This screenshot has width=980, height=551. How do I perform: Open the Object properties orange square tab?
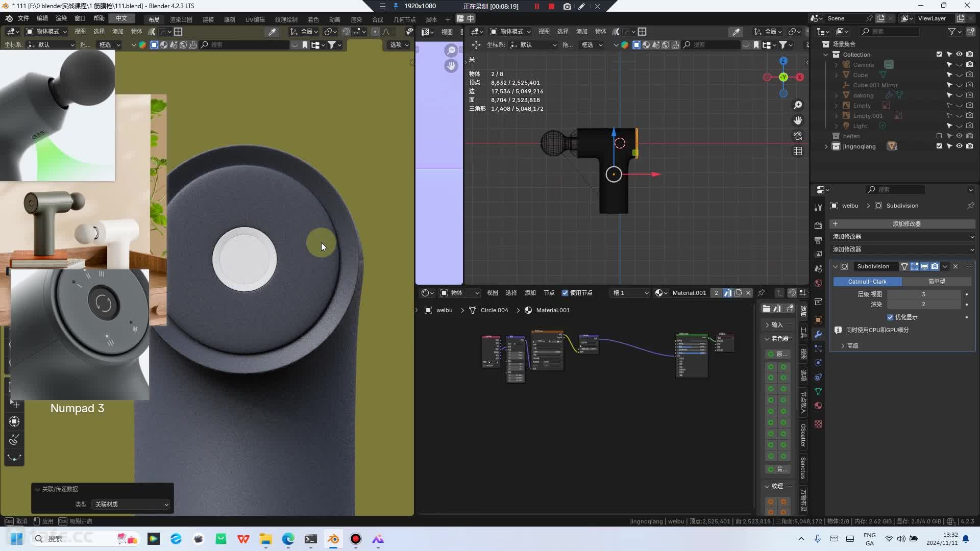point(818,320)
